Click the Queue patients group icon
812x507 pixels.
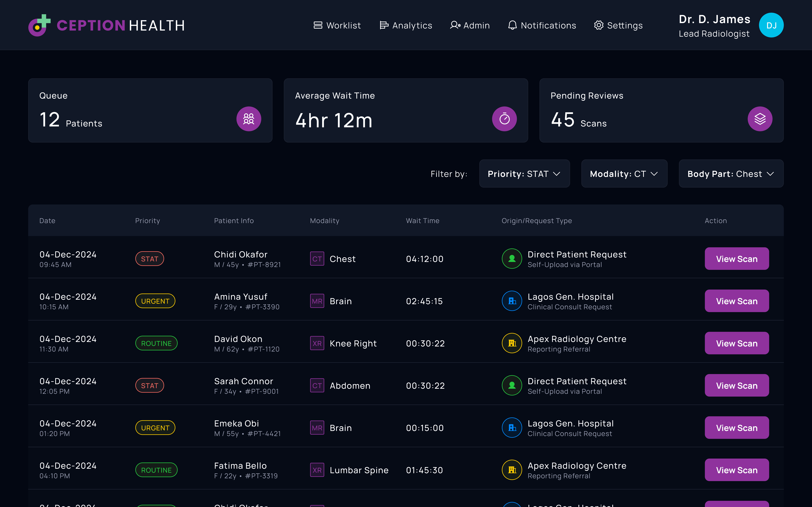coord(249,119)
